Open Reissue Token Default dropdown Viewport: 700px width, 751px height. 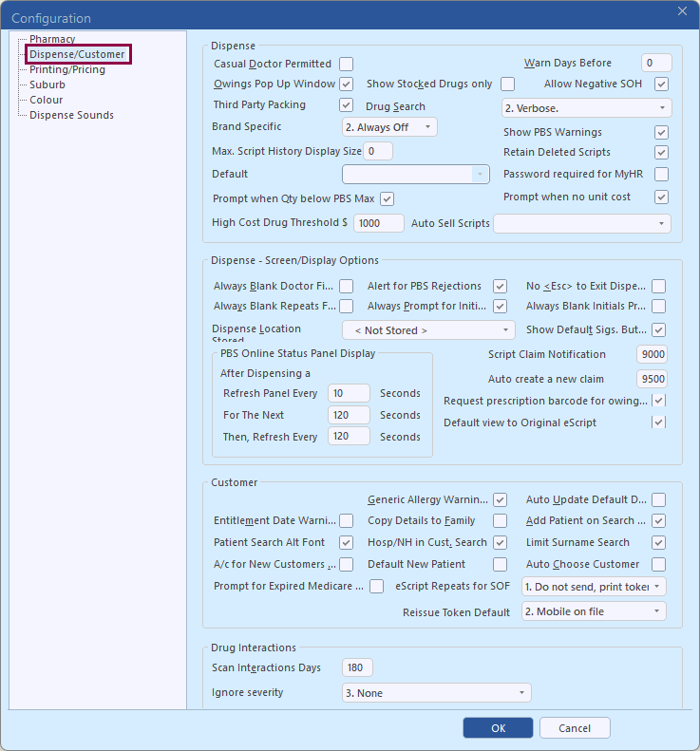coord(594,611)
